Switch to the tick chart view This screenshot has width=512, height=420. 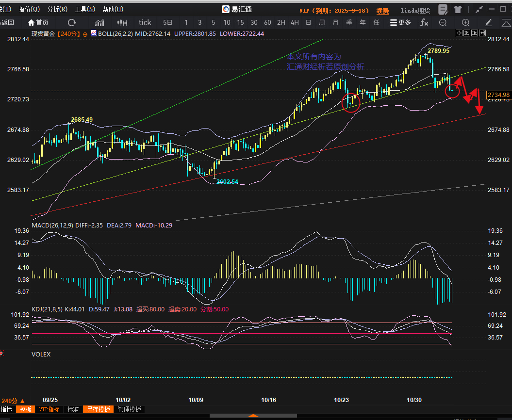[x=145, y=22]
